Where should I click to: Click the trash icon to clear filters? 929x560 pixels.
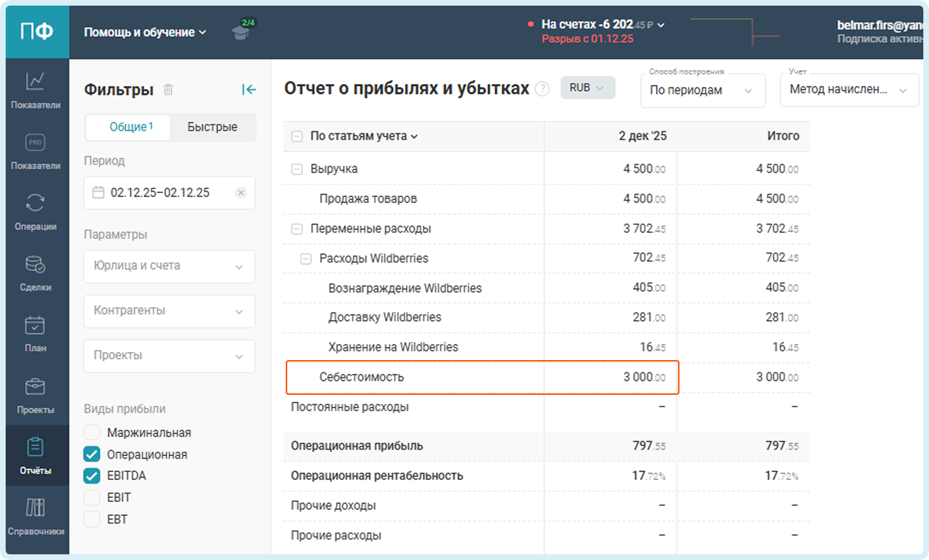pos(168,90)
